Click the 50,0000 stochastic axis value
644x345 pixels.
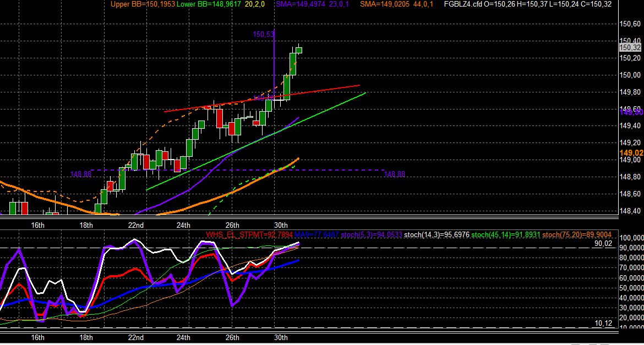click(631, 288)
